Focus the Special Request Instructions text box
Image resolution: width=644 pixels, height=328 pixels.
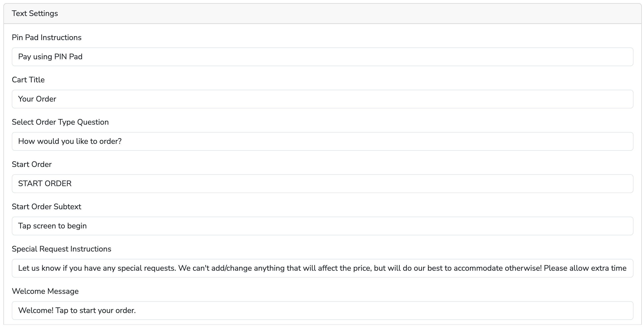(x=322, y=268)
